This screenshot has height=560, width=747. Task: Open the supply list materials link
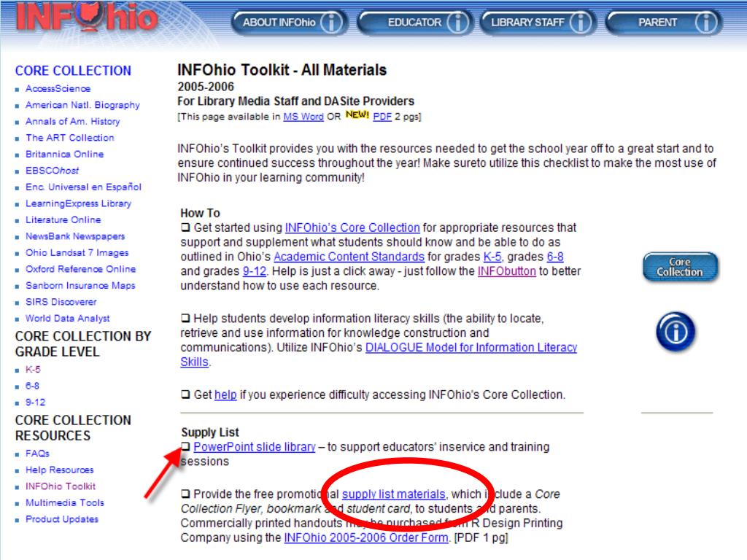[x=393, y=494]
